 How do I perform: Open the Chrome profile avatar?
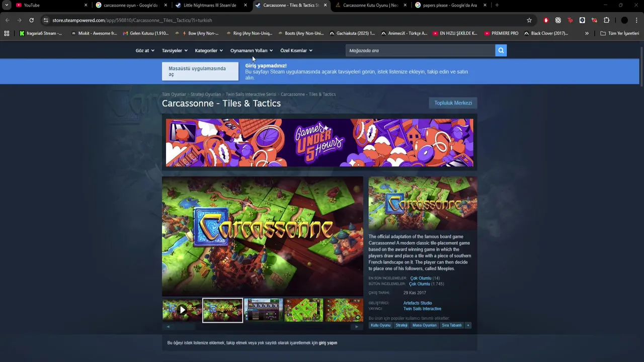(624, 20)
